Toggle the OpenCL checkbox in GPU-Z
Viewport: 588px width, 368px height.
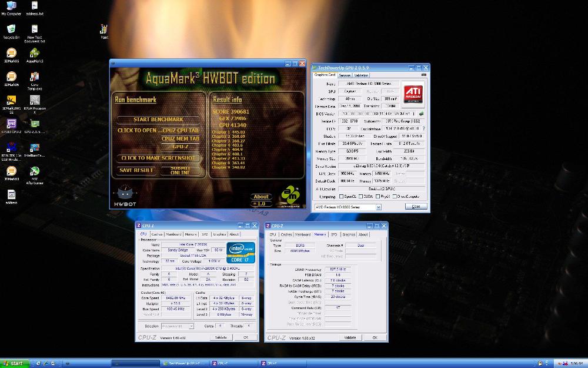click(x=341, y=197)
